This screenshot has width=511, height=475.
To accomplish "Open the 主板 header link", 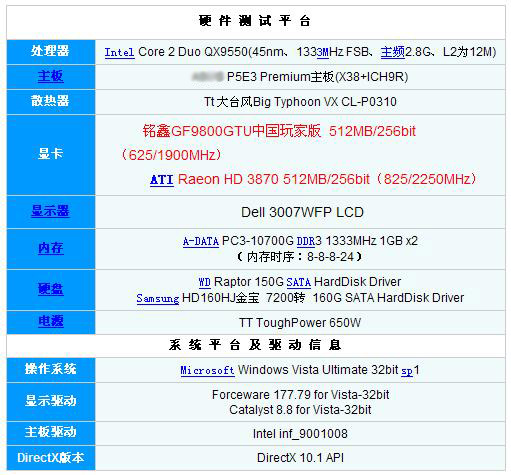I will pos(50,76).
